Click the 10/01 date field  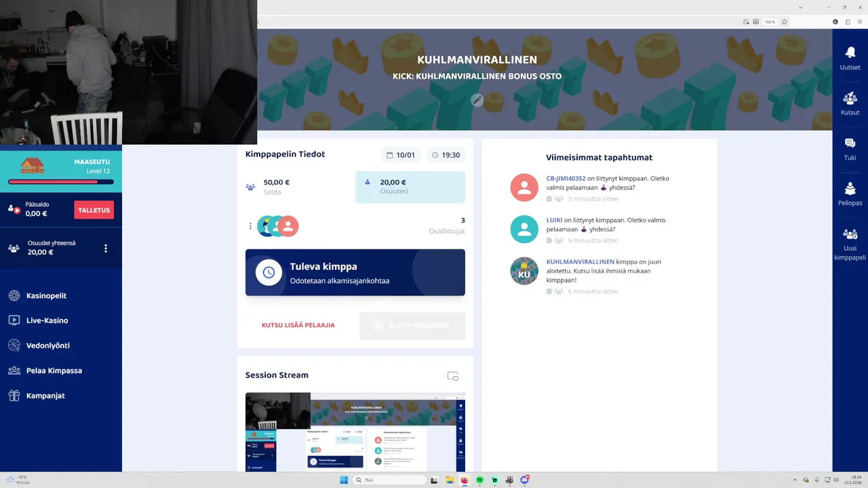pos(401,155)
